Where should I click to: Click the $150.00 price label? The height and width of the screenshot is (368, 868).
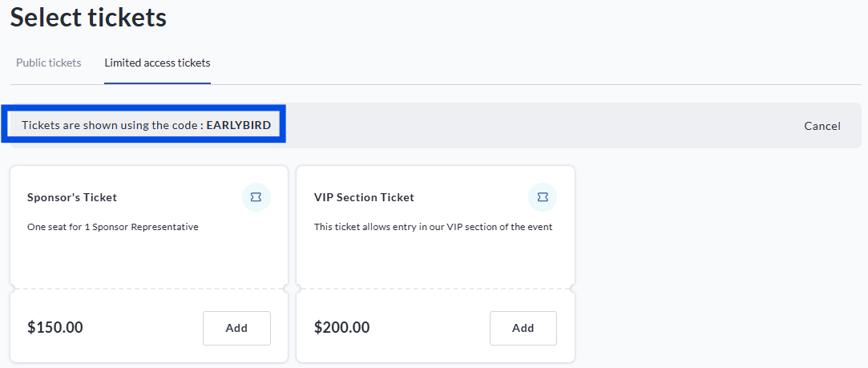[55, 327]
